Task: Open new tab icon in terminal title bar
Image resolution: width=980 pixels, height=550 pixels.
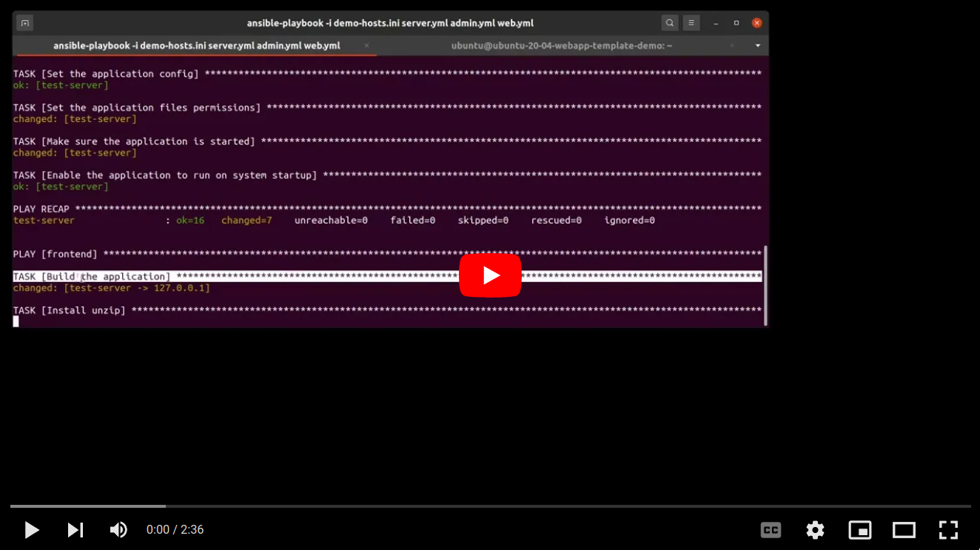Action: [24, 23]
